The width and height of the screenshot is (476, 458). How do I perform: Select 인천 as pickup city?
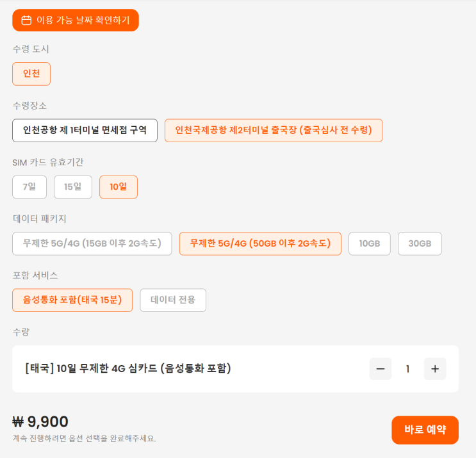pos(31,74)
